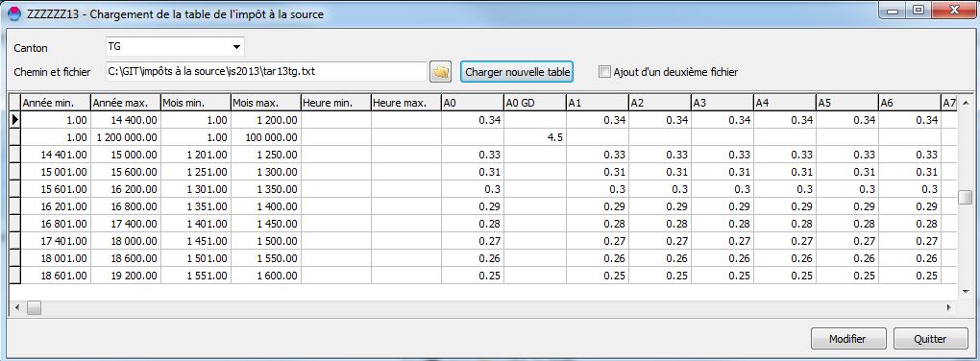The image size is (980, 361).
Task: Click cell 16 201.00 in Année min.
Action: (x=56, y=206)
